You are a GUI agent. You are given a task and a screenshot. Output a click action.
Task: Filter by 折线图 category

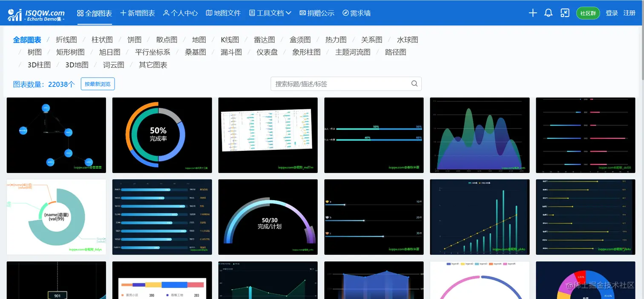point(66,40)
